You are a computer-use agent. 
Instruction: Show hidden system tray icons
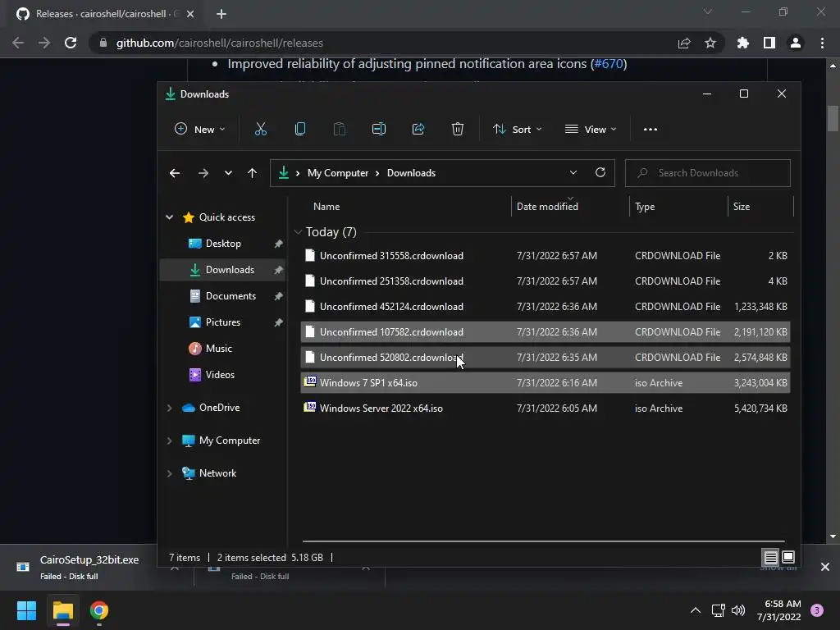coord(696,610)
